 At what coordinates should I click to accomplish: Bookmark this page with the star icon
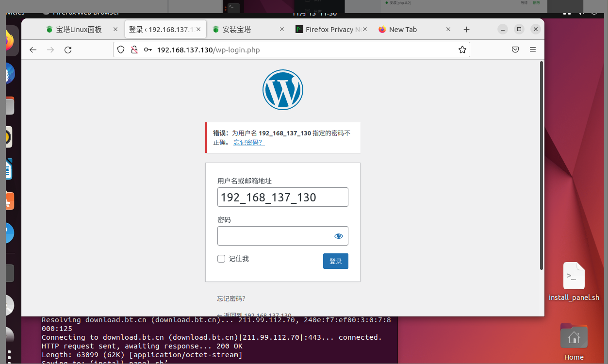click(x=462, y=50)
